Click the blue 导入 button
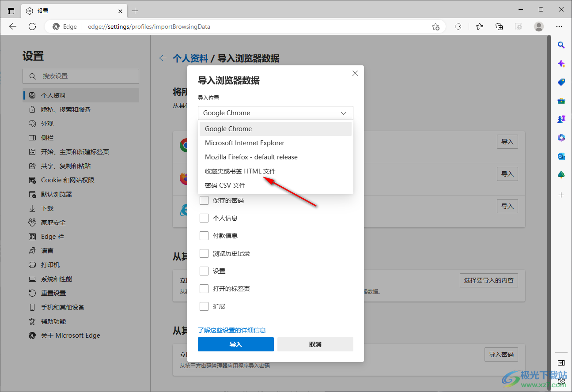572x392 pixels. coord(236,344)
